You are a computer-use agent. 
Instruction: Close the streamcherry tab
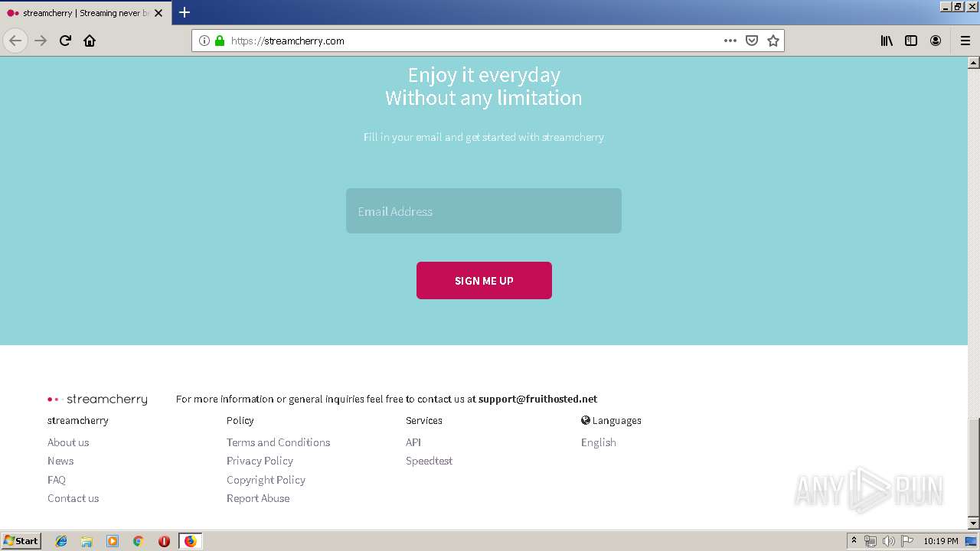pos(158,13)
